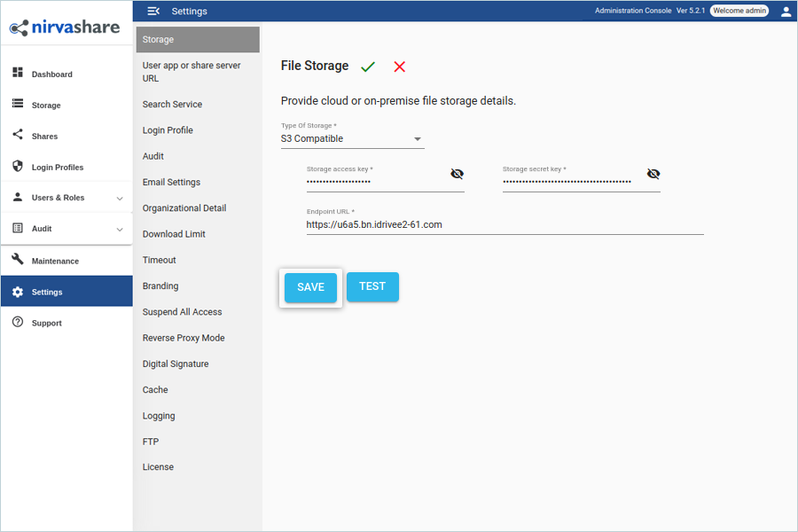This screenshot has height=532, width=798.
Task: Open Organizational Detail settings
Action: click(x=184, y=208)
